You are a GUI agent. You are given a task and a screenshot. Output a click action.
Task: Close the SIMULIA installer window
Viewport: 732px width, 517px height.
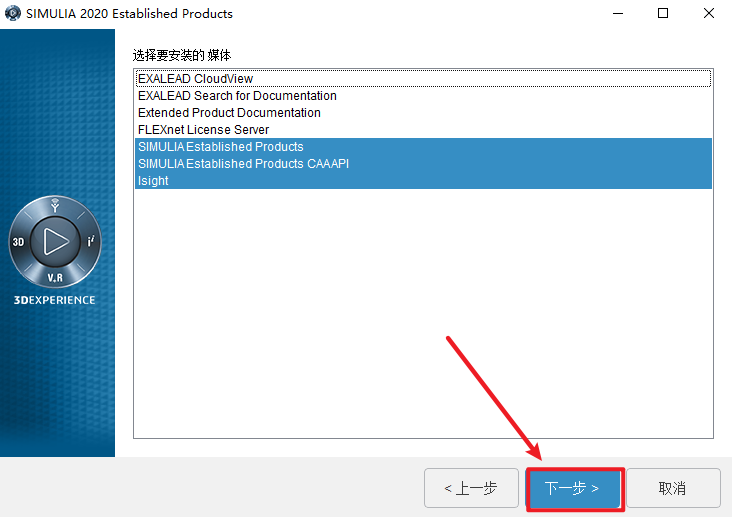click(708, 14)
